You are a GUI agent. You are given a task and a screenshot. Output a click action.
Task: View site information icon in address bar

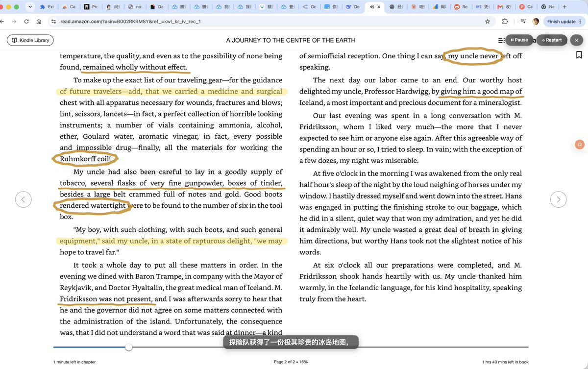[x=54, y=22]
